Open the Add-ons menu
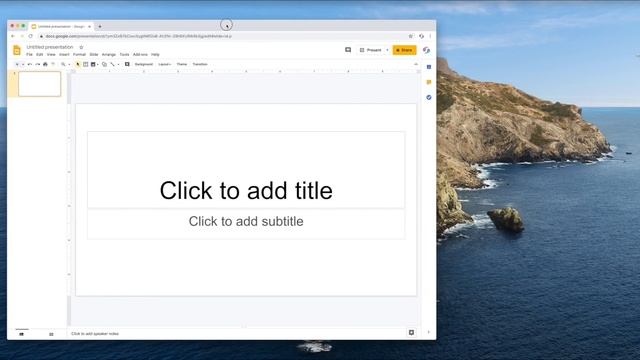 coord(140,55)
